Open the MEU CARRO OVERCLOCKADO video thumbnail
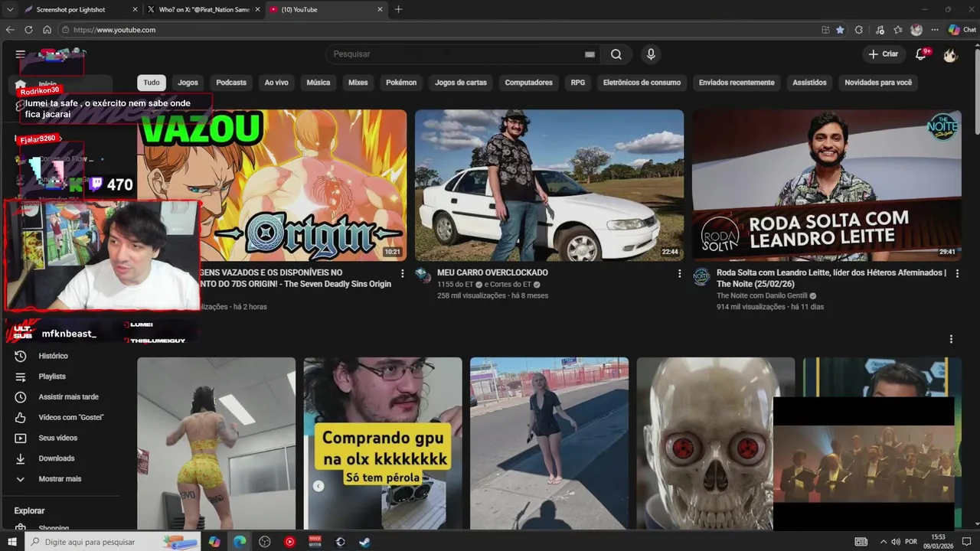980x551 pixels. [549, 185]
